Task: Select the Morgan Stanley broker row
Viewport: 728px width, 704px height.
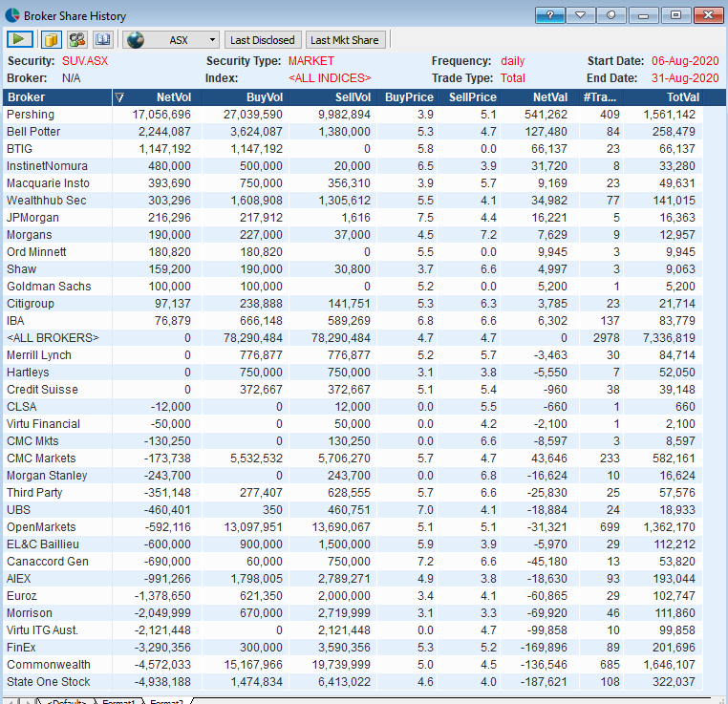Action: [x=353, y=475]
